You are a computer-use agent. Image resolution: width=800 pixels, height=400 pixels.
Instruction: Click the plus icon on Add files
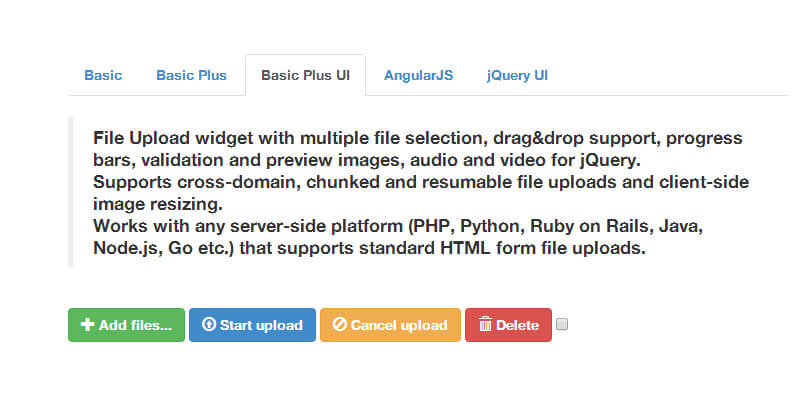(87, 325)
